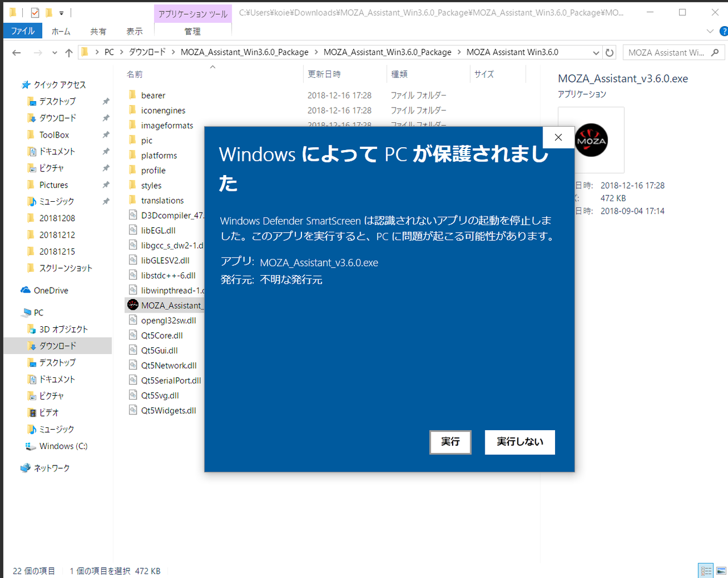Select the Qt5Widgets.dll file
The image size is (728, 578).
pos(169,410)
